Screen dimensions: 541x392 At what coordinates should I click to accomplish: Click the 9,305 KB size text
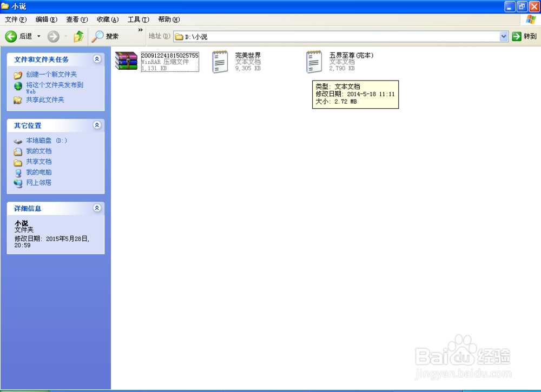click(x=248, y=68)
